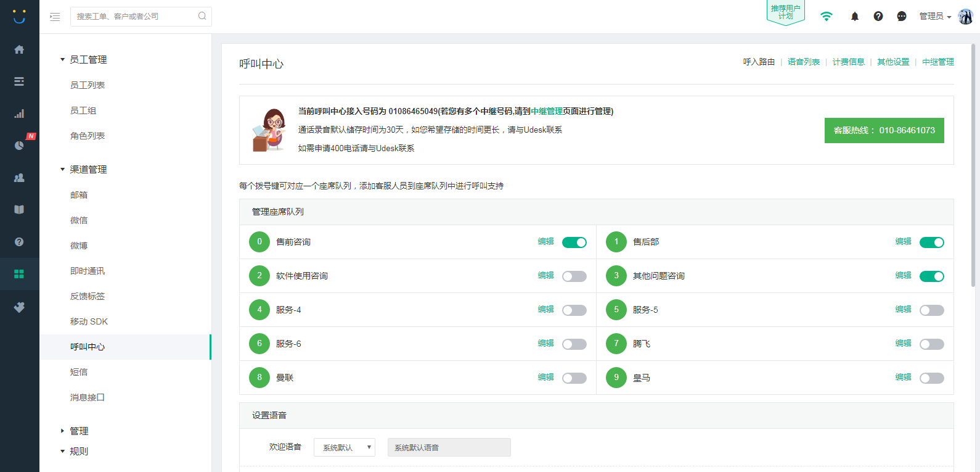Screen dimensions: 980x472
Task: Open the notification bell icon
Action: 854,17
